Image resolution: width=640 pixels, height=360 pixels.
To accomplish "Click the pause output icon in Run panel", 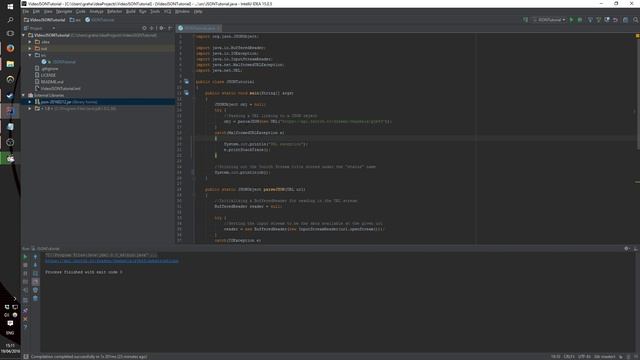I will (25, 273).
